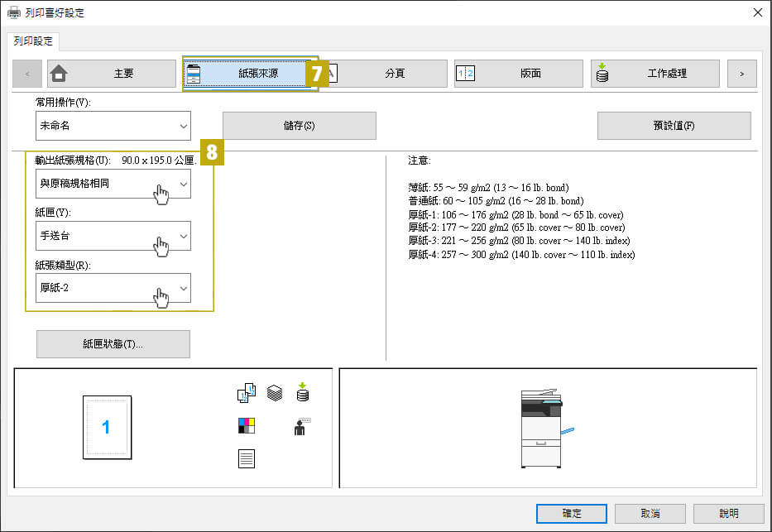Click the printer icon in title bar
The image size is (772, 532).
point(14,12)
